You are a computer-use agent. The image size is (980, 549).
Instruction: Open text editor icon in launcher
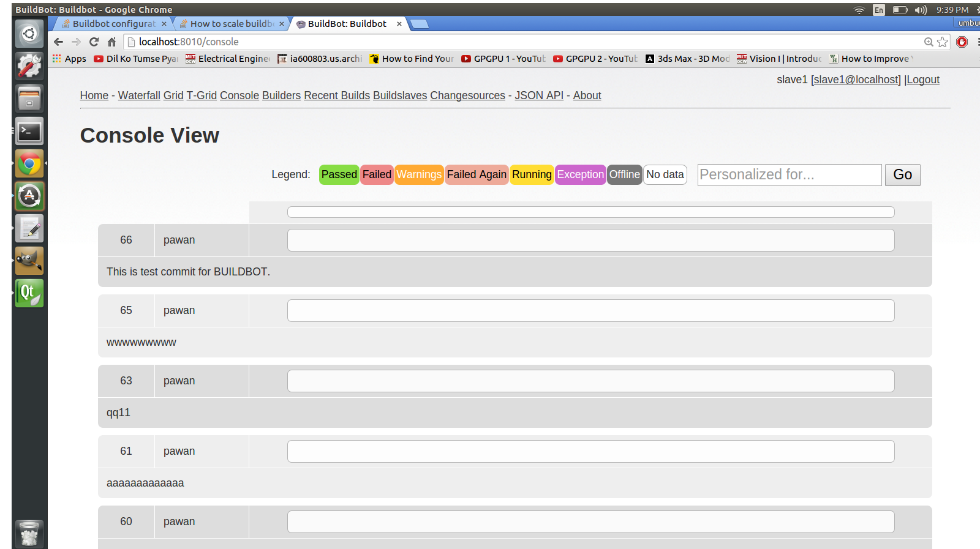coord(29,228)
